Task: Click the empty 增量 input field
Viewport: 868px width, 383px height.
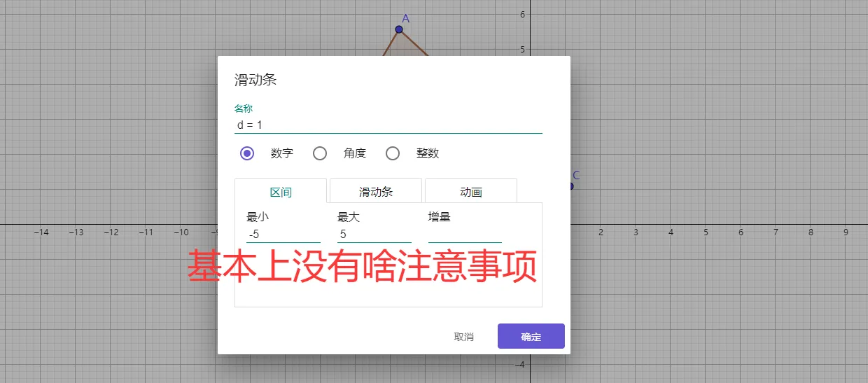Action: (465, 235)
